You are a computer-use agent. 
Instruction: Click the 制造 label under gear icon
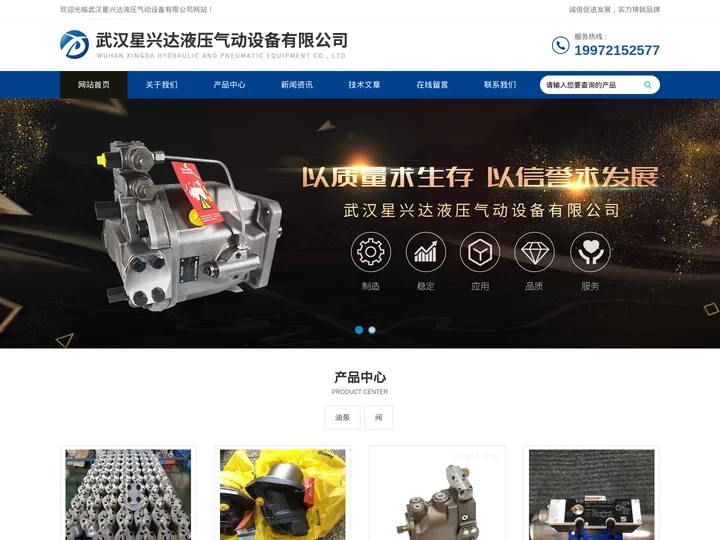coord(371,286)
